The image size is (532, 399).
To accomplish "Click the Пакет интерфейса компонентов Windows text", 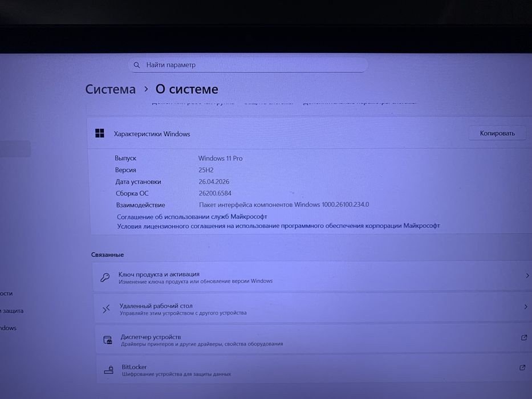I will coord(284,205).
